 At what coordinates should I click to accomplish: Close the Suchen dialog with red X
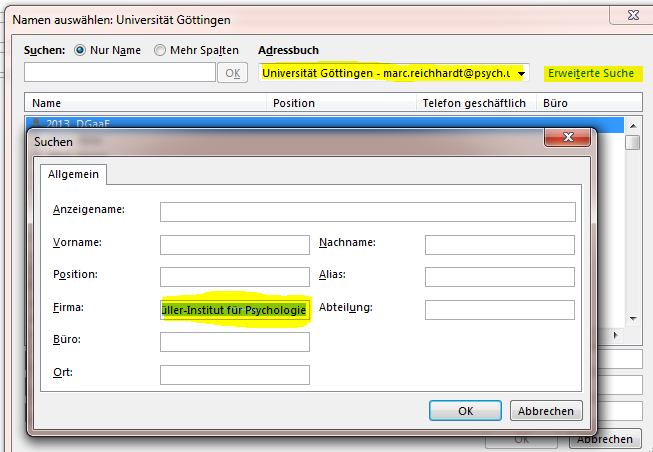[x=567, y=138]
